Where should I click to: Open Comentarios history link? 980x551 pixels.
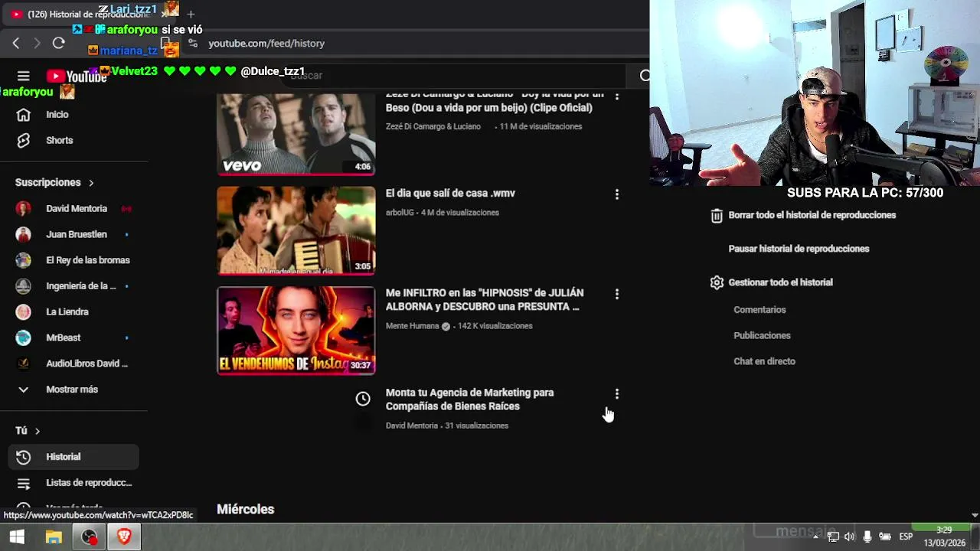pos(759,310)
